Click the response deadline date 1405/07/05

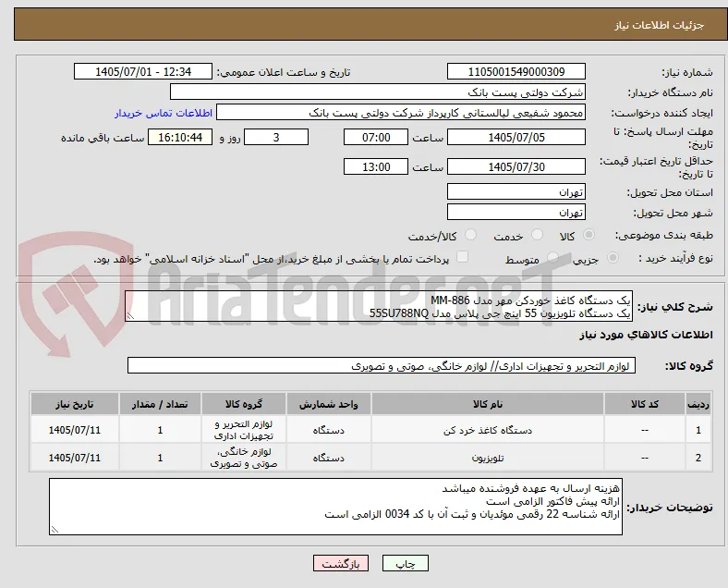click(x=516, y=138)
